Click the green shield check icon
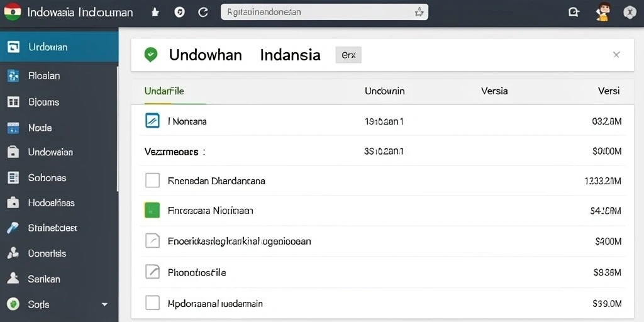 pos(151,55)
